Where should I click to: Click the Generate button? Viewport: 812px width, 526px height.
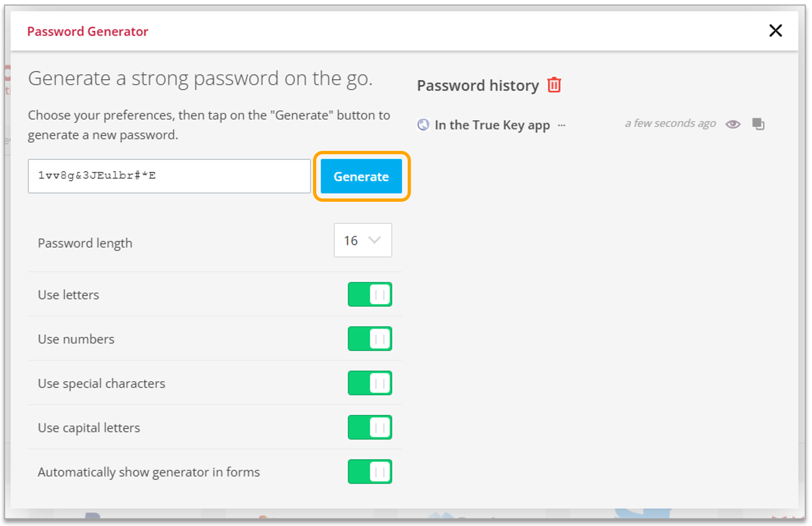pos(361,176)
